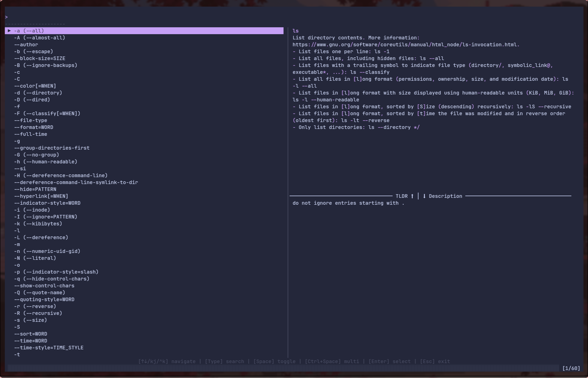Choose the --author list entry
Viewport: 588px width, 378px height.
[26, 45]
